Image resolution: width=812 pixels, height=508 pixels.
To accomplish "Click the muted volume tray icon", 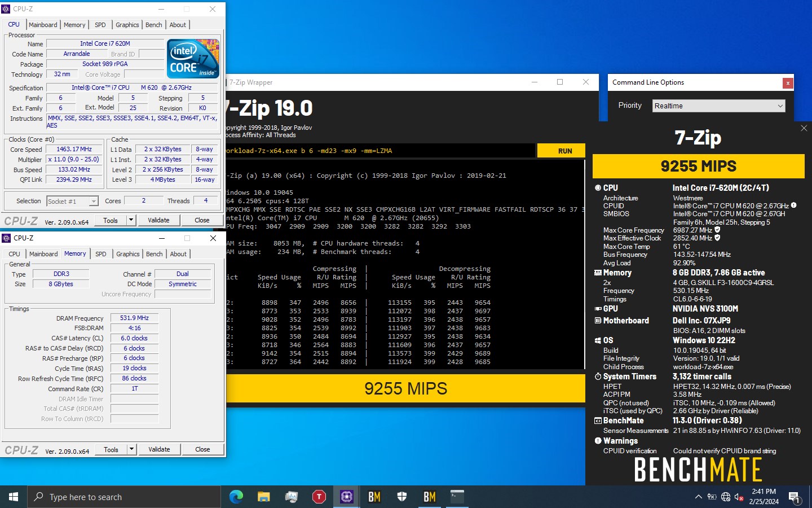I will (x=739, y=497).
